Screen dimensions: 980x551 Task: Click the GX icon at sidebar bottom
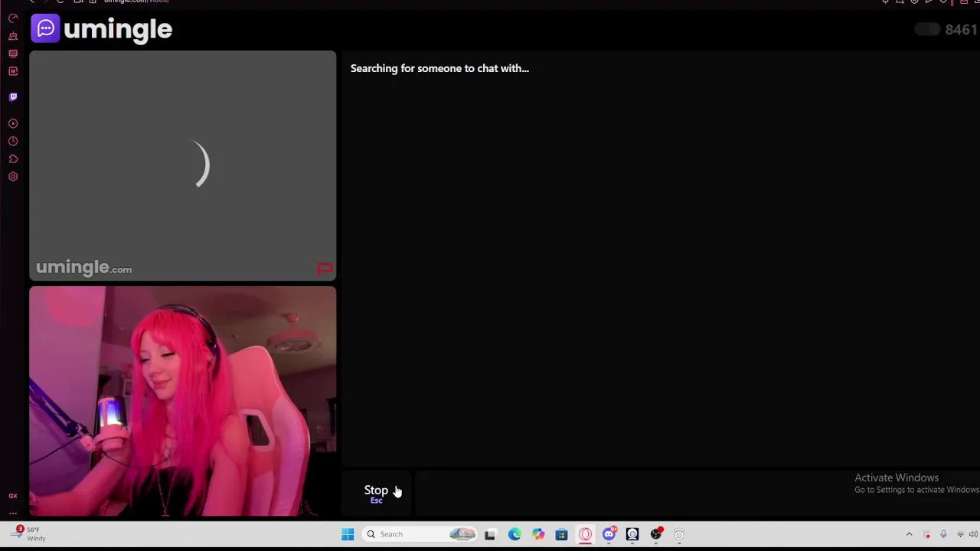point(13,496)
